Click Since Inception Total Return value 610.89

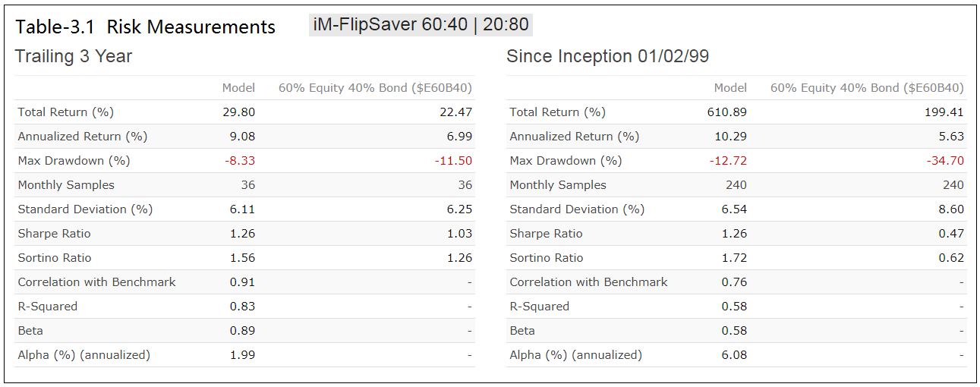pos(726,112)
